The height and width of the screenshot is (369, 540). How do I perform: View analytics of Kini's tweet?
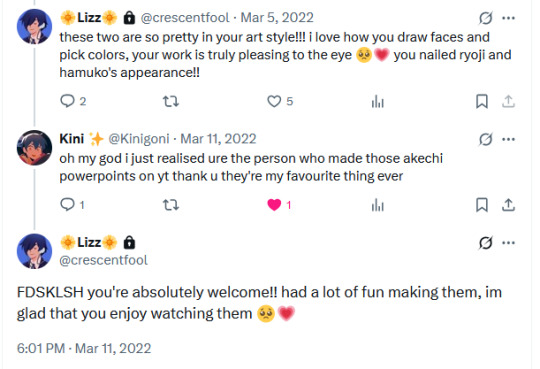(377, 205)
